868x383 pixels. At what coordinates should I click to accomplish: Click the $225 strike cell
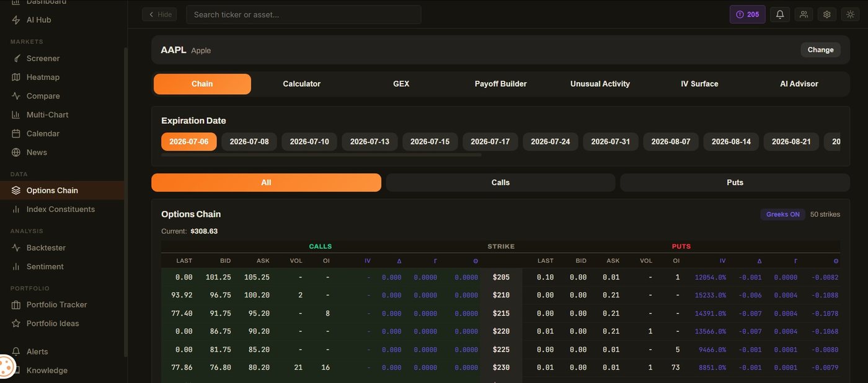click(501, 350)
